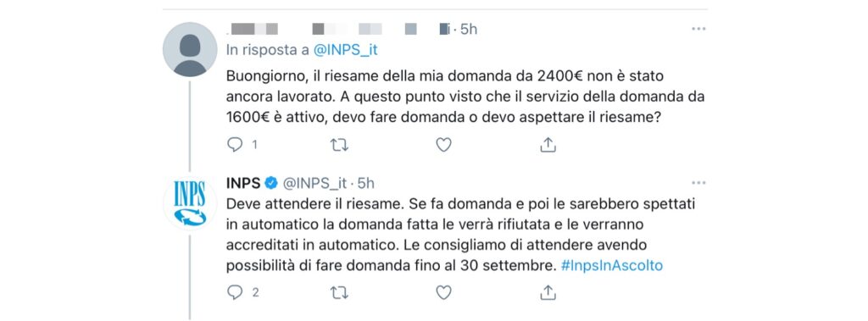Like the INPS response tweet
868x321 pixels.
pos(443,293)
